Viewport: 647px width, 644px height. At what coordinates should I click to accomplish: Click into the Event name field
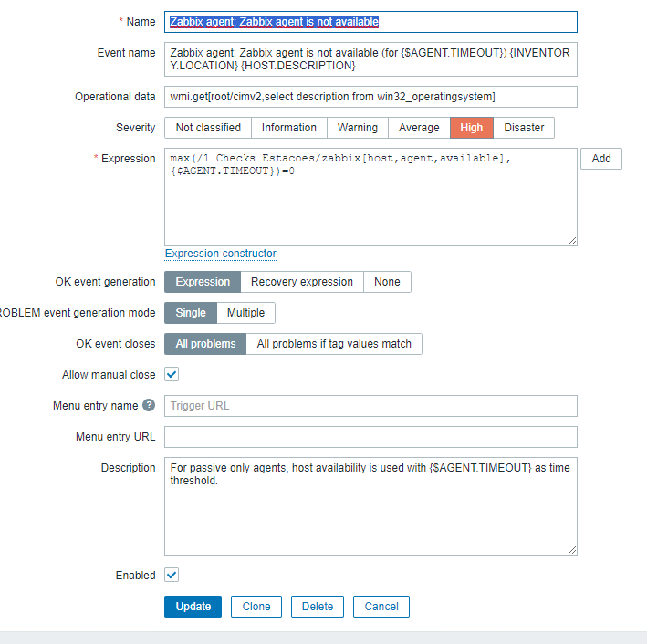370,59
